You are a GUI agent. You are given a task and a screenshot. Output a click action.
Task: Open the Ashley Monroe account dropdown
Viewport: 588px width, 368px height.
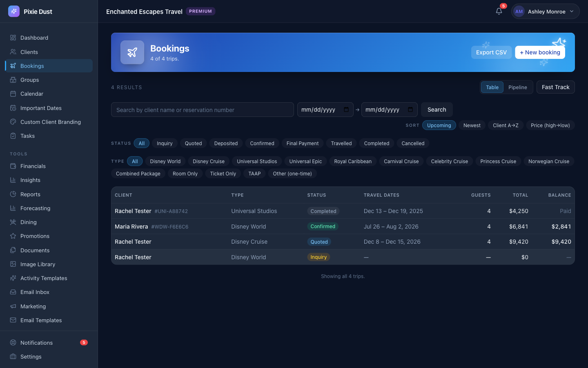click(545, 11)
